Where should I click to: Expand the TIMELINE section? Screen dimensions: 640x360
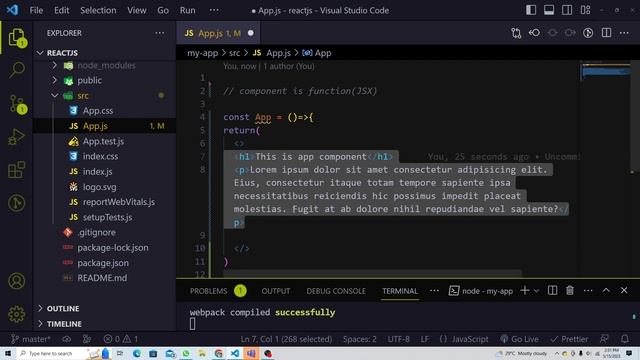pyautogui.click(x=64, y=324)
